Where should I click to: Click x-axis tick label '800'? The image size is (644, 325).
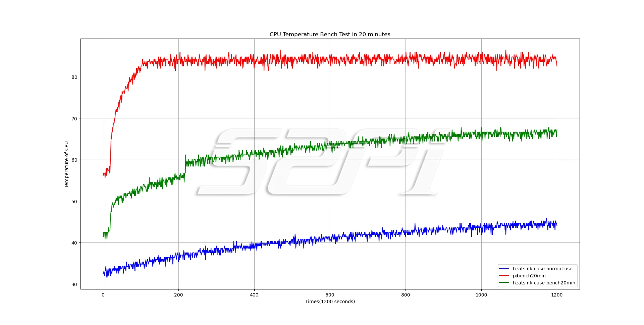406,295
